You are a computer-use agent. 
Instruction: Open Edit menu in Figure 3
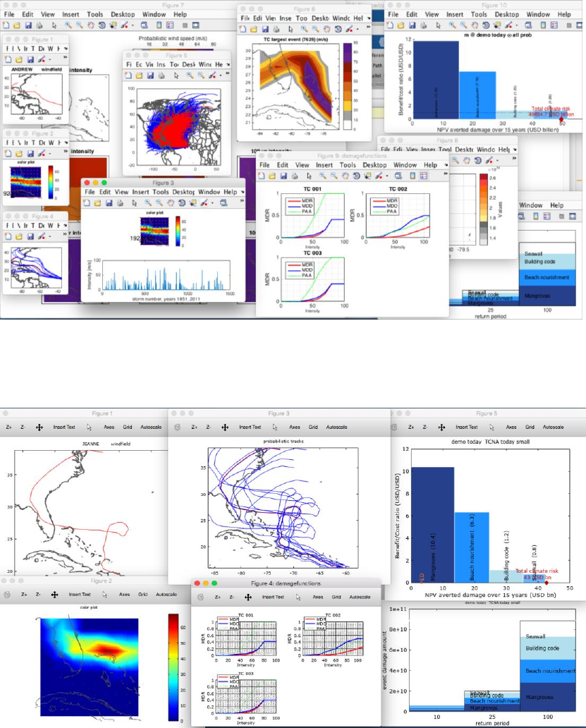tap(105, 192)
